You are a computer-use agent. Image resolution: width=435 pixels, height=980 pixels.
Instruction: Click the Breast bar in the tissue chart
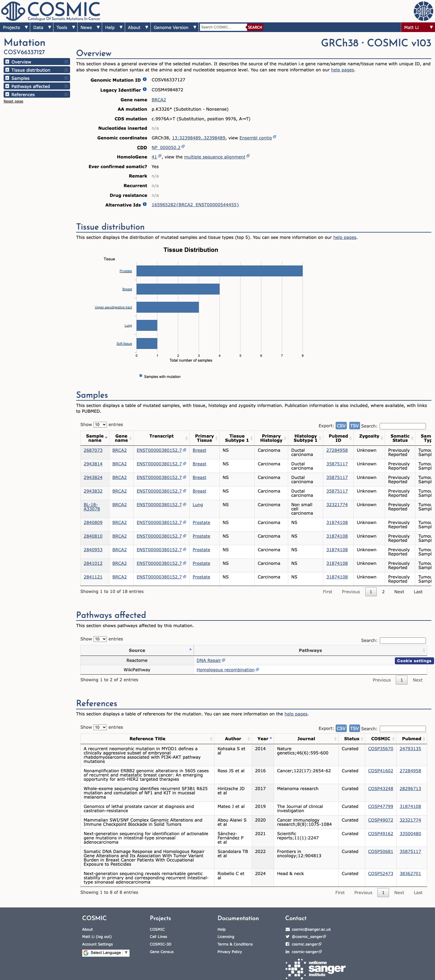point(178,289)
